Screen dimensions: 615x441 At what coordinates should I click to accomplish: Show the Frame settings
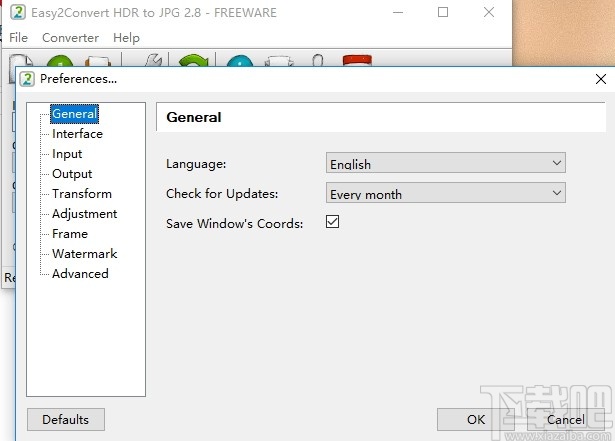pyautogui.click(x=70, y=234)
